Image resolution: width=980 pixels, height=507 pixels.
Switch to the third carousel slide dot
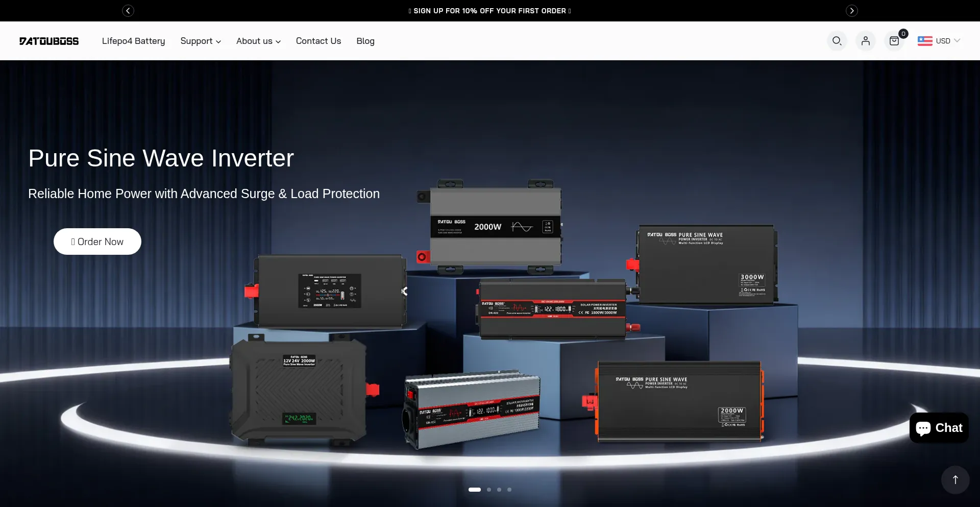(499, 490)
